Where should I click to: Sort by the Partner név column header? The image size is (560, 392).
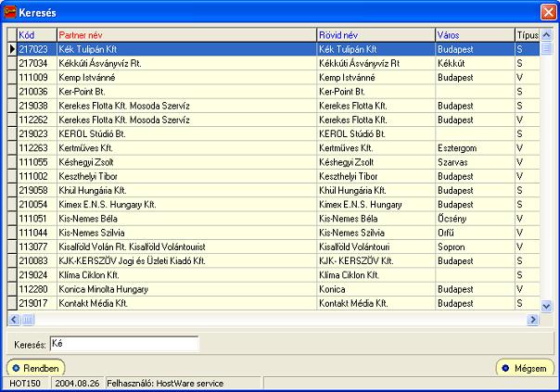(x=186, y=35)
